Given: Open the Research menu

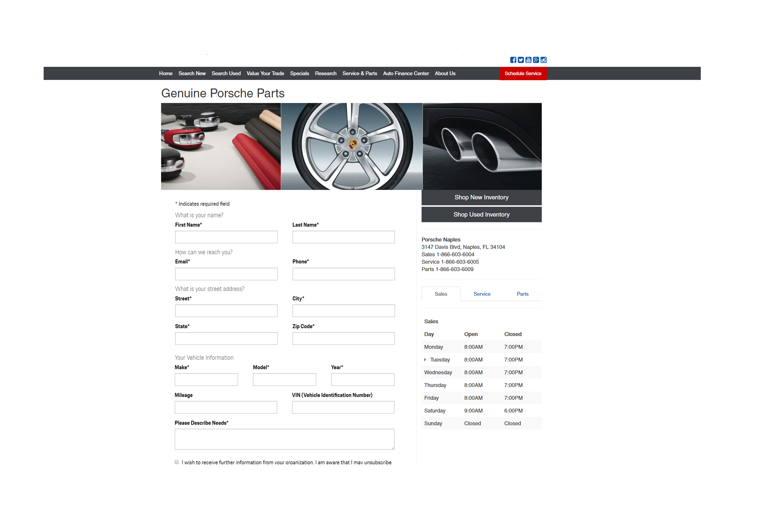Looking at the screenshot, I should (x=326, y=73).
